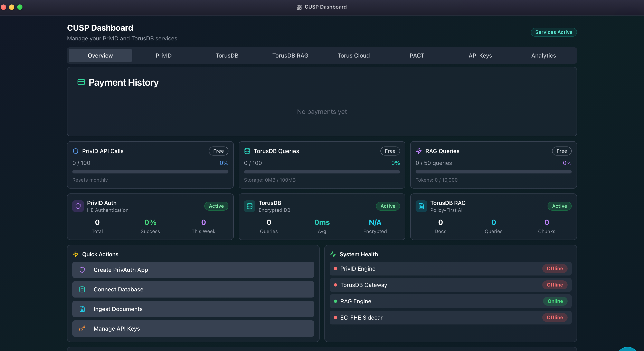Click the Offline status for TorusDB Gateway
This screenshot has height=351, width=644.
pos(555,285)
